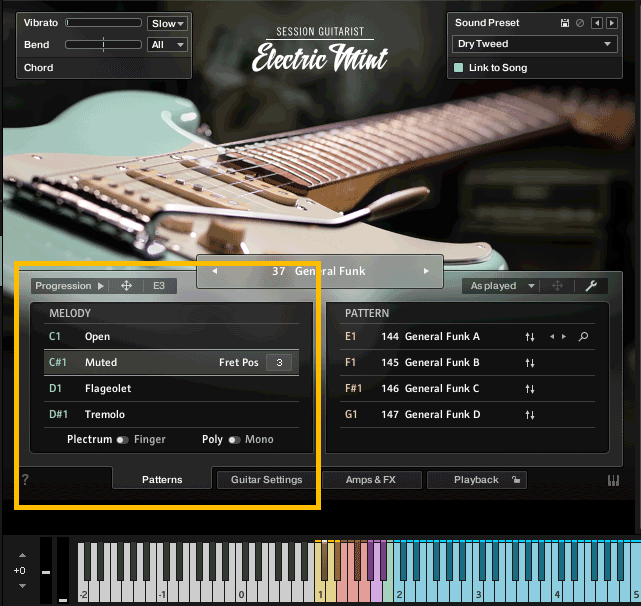Step to previous pattern in E1 row
Viewport: 641px width, 606px height.
tap(552, 337)
